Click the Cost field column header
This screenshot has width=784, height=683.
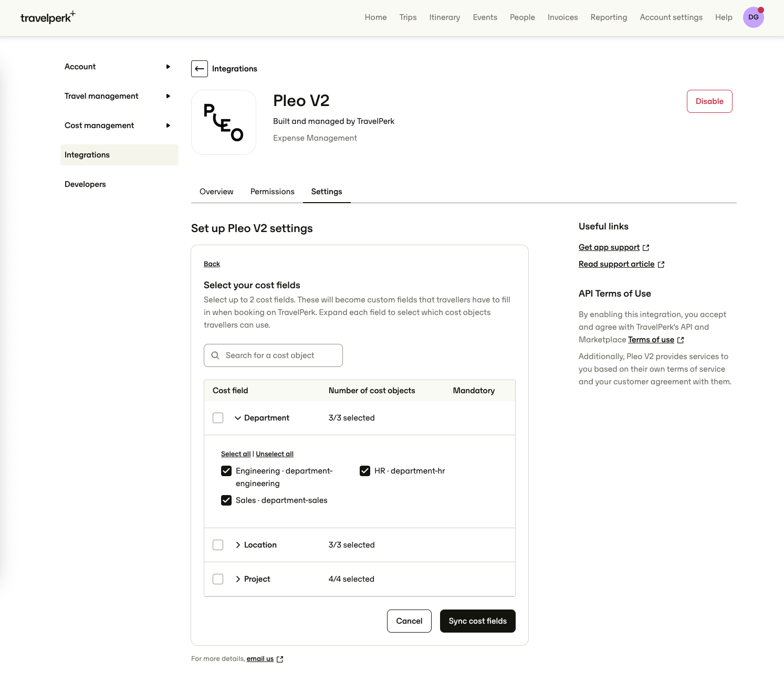(x=230, y=391)
